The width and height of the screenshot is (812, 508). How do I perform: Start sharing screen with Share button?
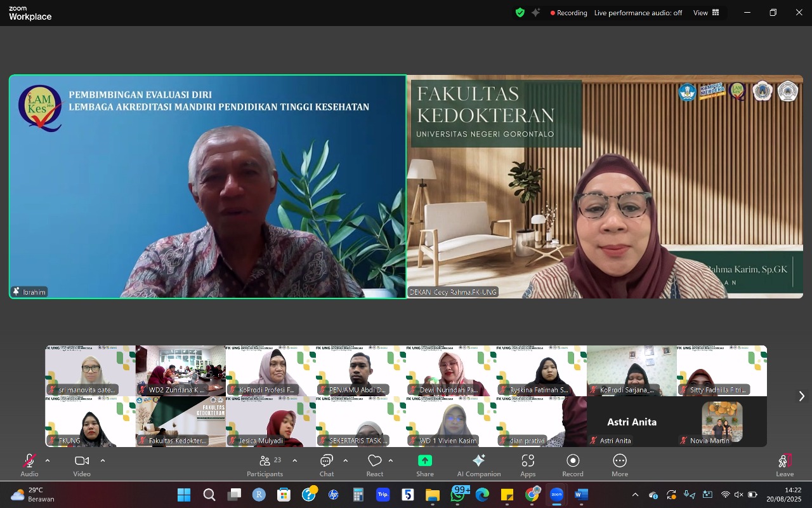tap(425, 465)
